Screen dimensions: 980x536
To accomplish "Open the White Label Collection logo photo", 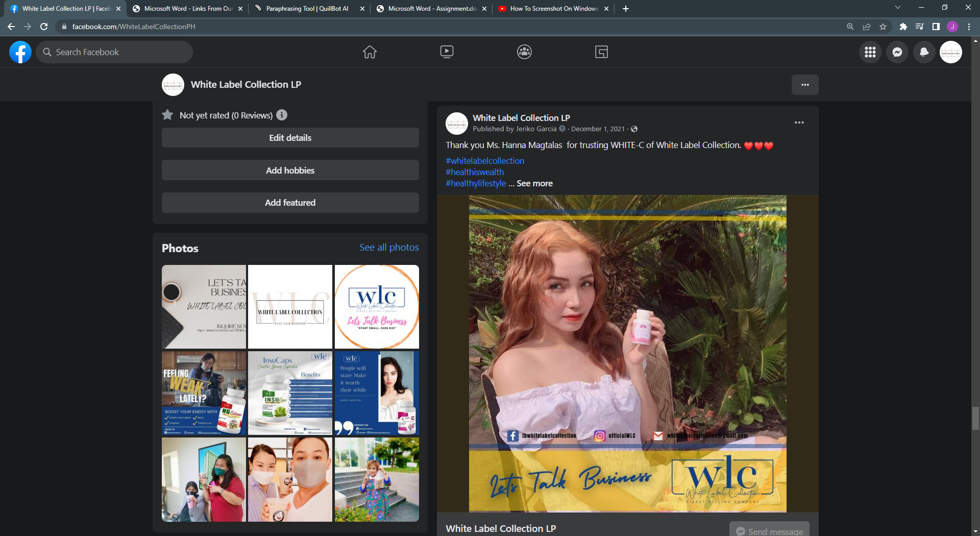I will click(x=290, y=307).
